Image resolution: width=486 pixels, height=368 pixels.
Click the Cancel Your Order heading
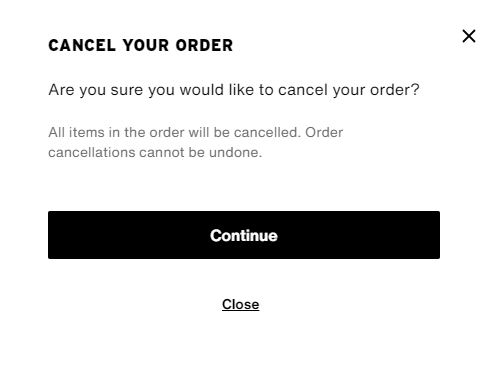pos(141,45)
